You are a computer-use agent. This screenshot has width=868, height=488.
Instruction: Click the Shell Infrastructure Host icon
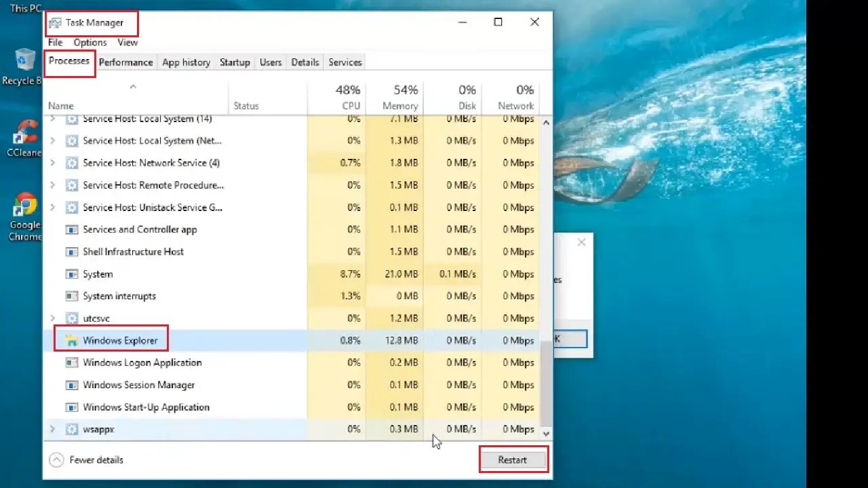[x=73, y=252]
